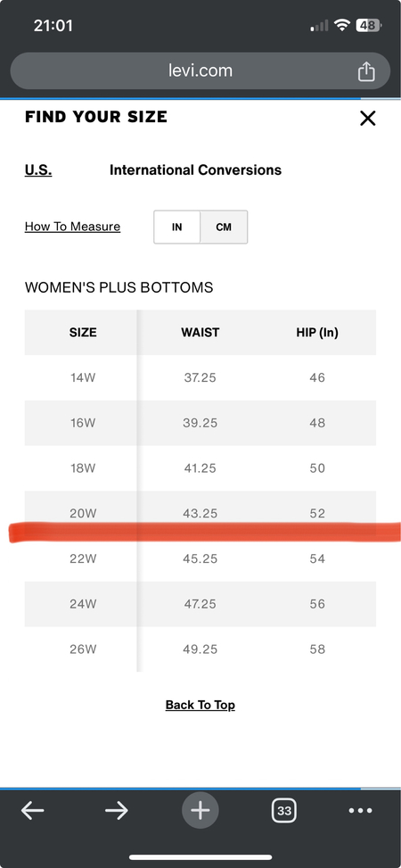Screen dimensions: 401x868
Task: Switch measurement units to CM
Action: pyautogui.click(x=224, y=227)
